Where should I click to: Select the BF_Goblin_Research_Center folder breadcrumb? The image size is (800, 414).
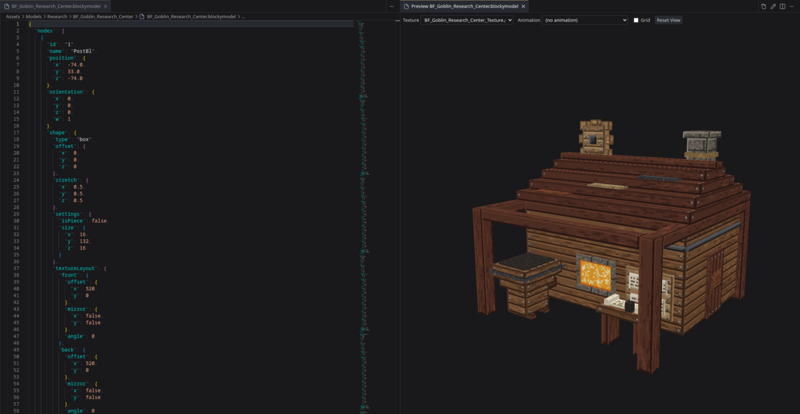(103, 16)
